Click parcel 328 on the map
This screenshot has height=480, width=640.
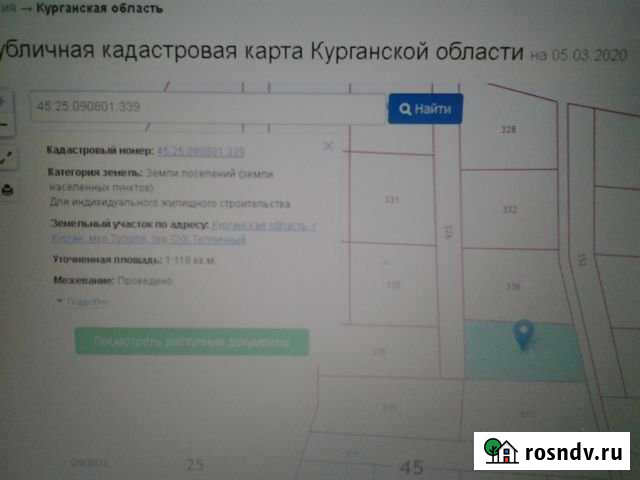tap(509, 130)
